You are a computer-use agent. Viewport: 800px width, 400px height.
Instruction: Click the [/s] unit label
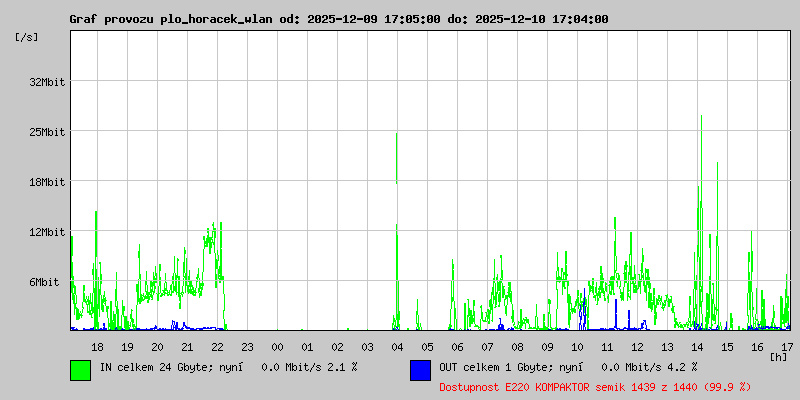[27, 37]
